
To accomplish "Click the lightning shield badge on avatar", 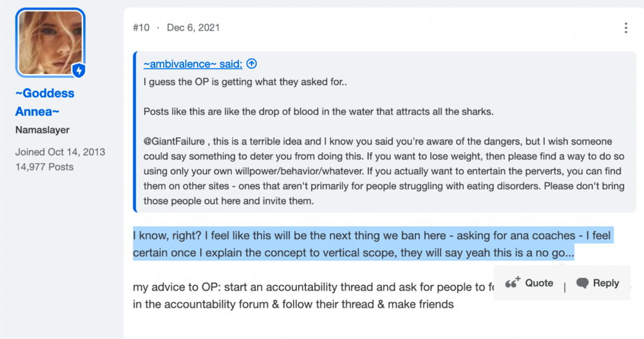I will click(x=79, y=70).
